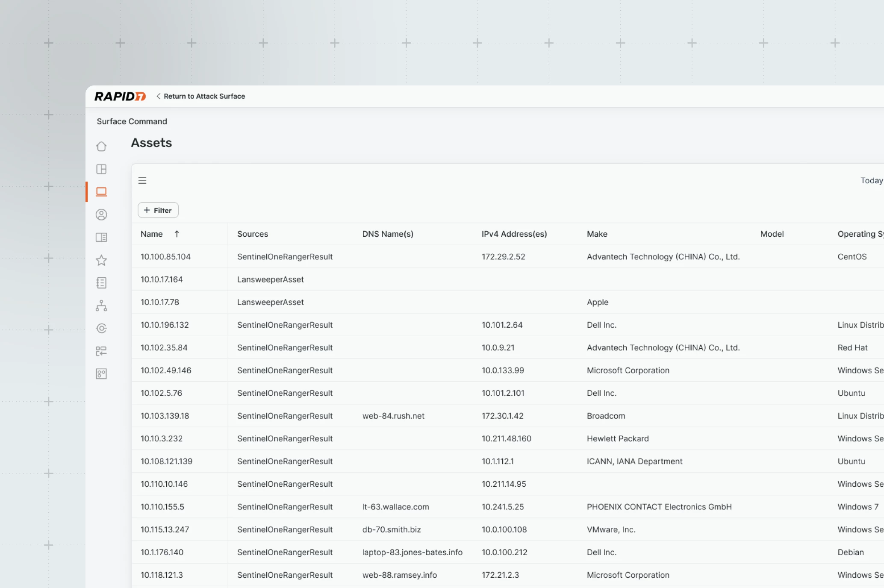
Task: Click IPv4 address 10.211.48.160
Action: 507,438
